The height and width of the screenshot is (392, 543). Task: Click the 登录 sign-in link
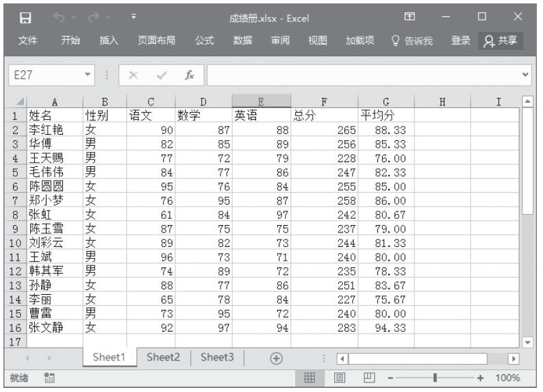click(460, 41)
